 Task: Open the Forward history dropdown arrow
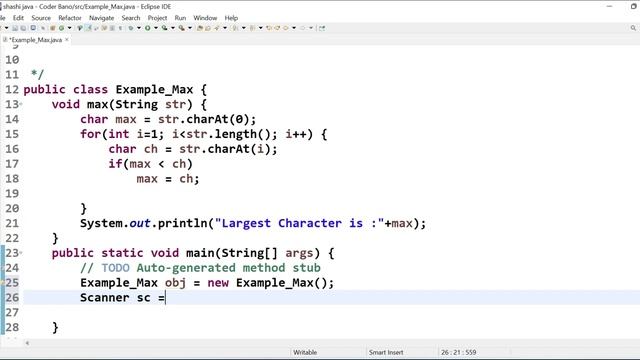tap(311, 28)
